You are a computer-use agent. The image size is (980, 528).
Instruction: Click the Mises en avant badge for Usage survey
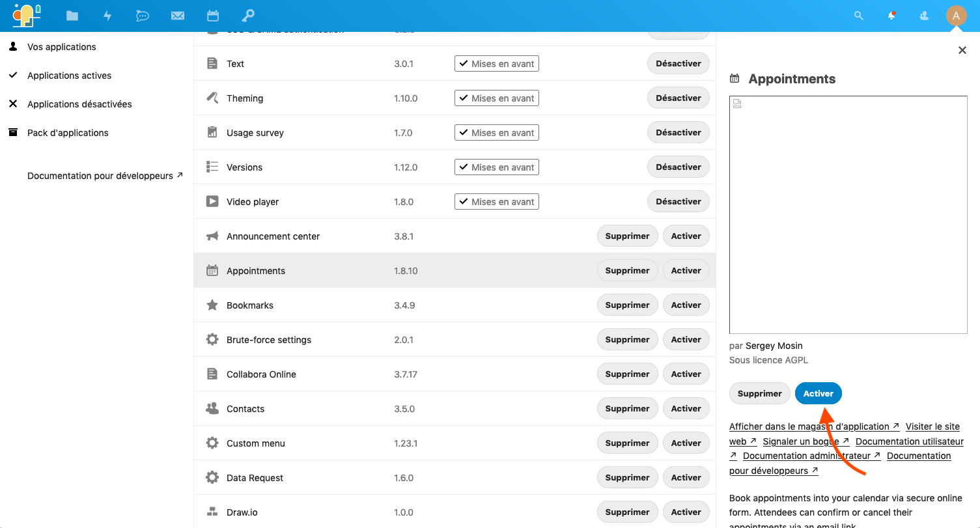coord(497,133)
